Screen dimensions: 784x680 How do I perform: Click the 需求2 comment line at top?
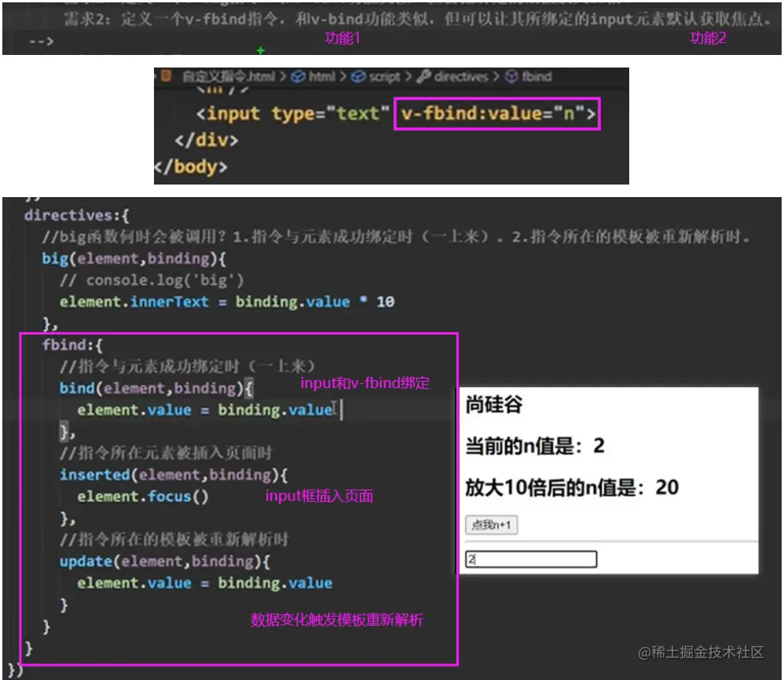coord(417,19)
